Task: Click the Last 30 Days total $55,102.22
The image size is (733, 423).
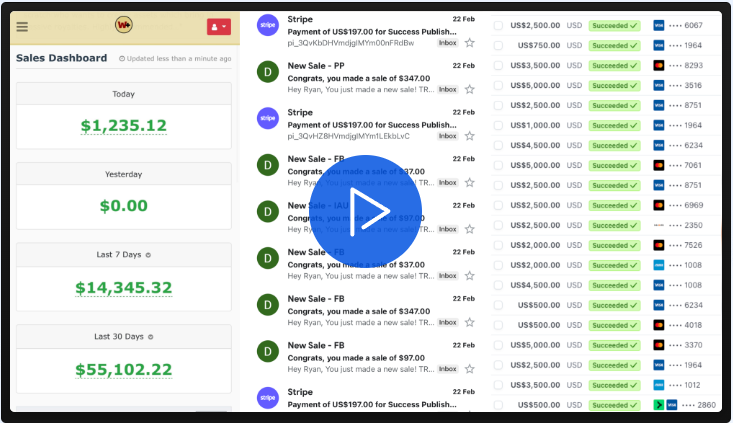Action: pos(124,369)
